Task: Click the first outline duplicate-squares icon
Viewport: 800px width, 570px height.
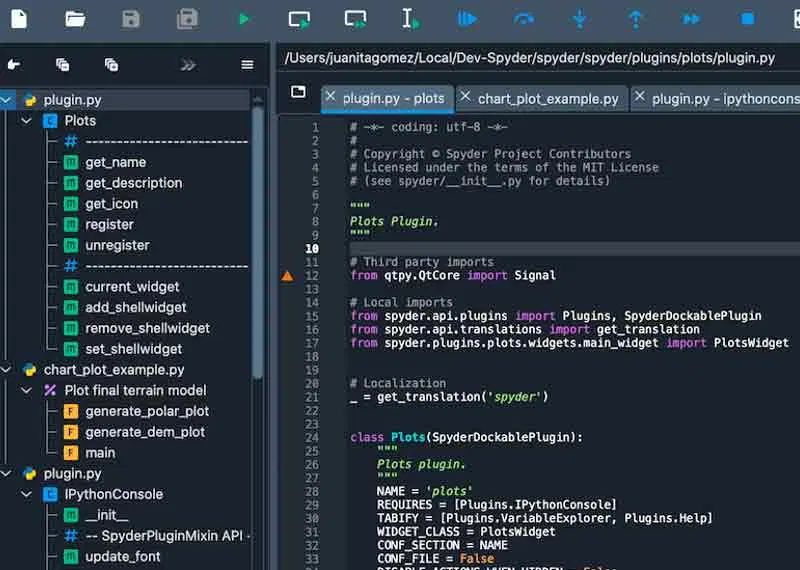Action: point(63,64)
